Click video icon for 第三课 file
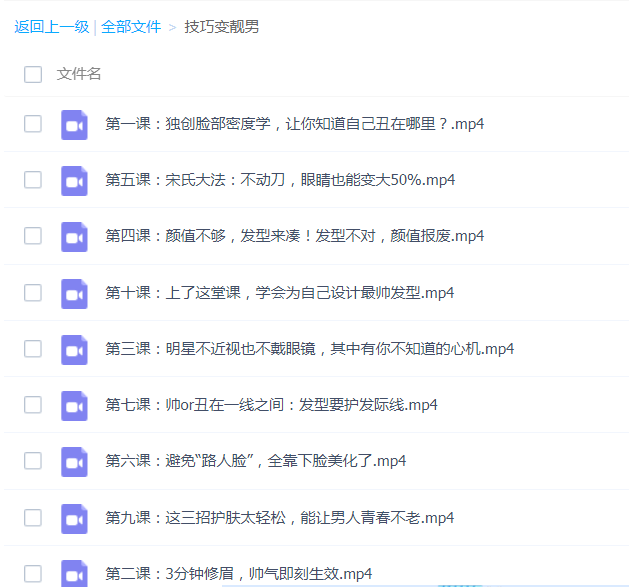This screenshot has height=587, width=629. point(74,350)
